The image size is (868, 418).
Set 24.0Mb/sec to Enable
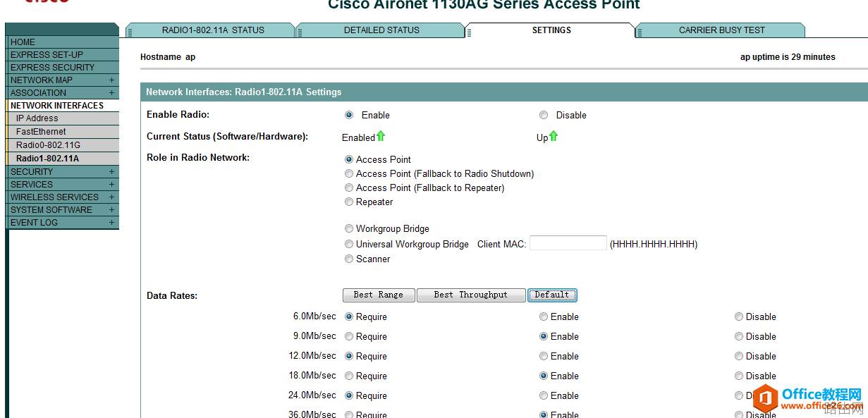pyautogui.click(x=544, y=395)
